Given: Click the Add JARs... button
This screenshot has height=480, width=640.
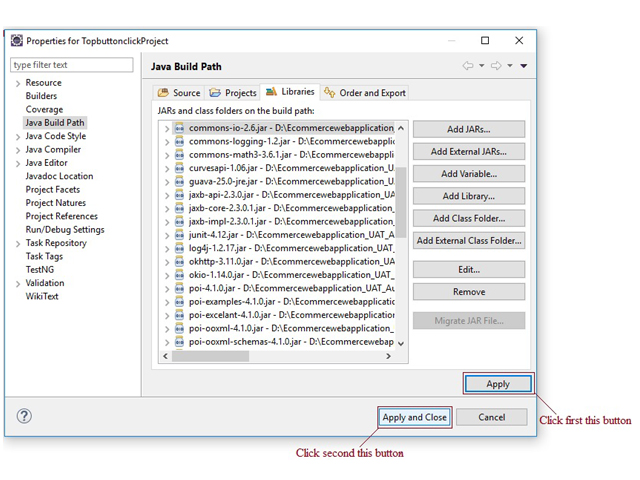Looking at the screenshot, I should coord(469,129).
